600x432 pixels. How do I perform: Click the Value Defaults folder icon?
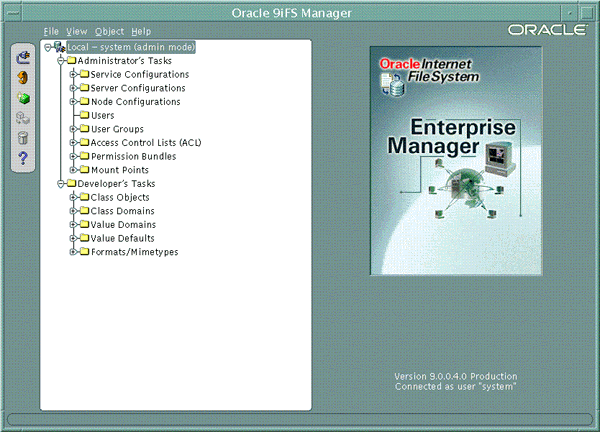[x=85, y=238]
